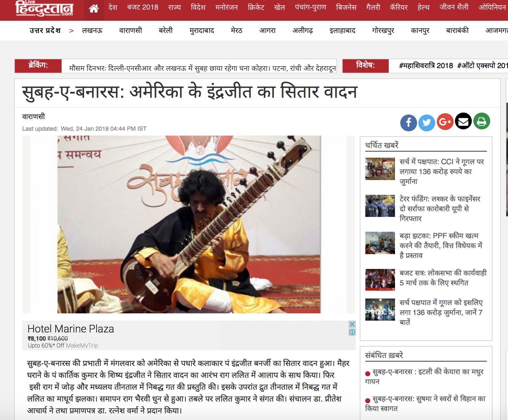Click the home icon in top navigation
Screen dimensions: 508x420
(x=94, y=9)
